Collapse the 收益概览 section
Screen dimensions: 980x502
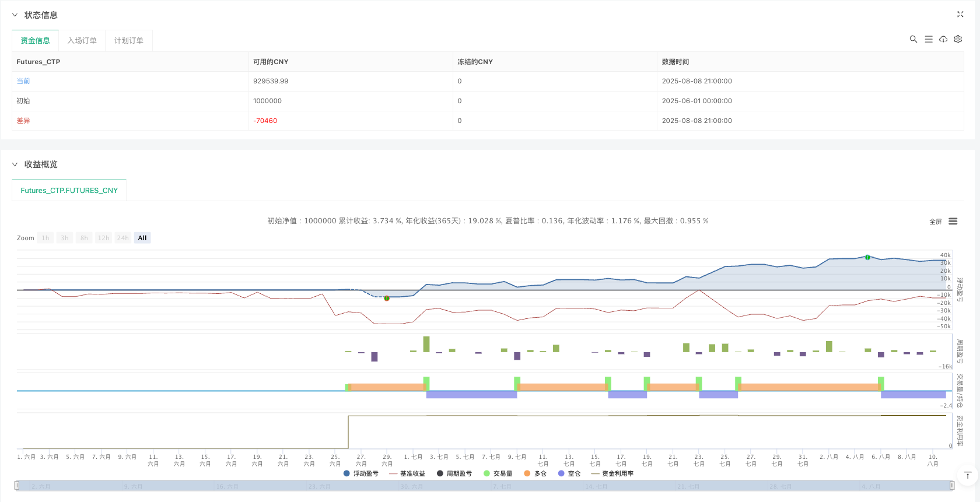click(15, 164)
